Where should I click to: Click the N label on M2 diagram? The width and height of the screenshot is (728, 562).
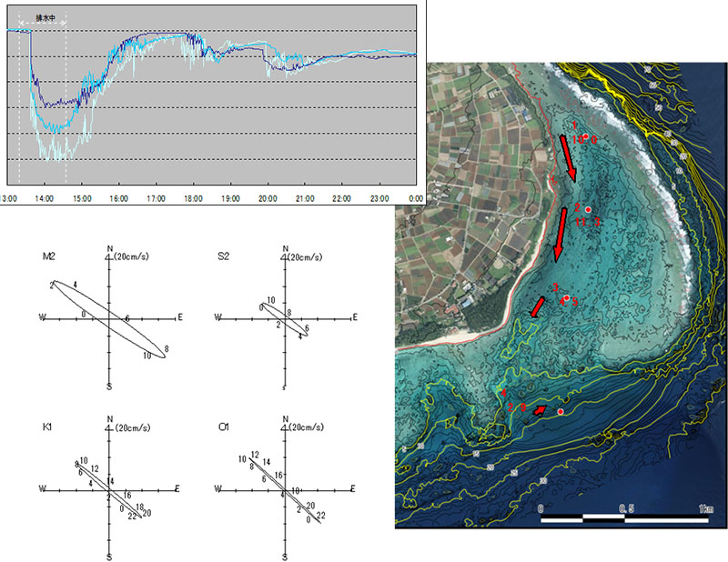[x=109, y=248]
